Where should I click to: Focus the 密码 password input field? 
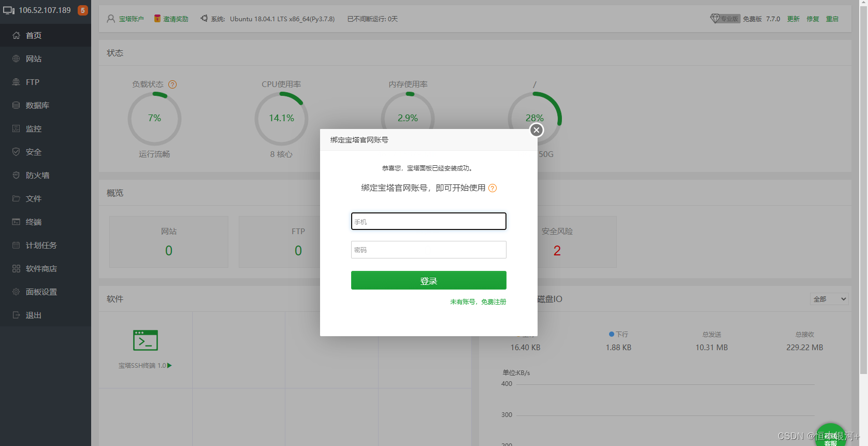(x=429, y=250)
